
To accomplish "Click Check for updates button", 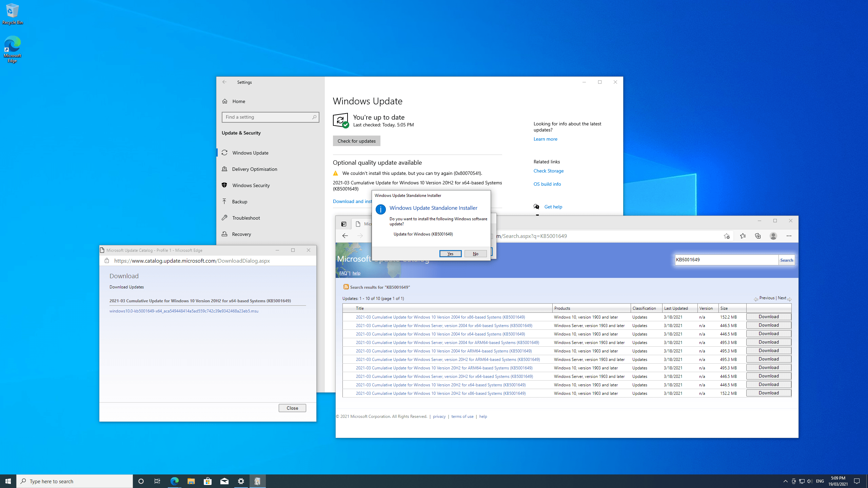I will point(356,141).
